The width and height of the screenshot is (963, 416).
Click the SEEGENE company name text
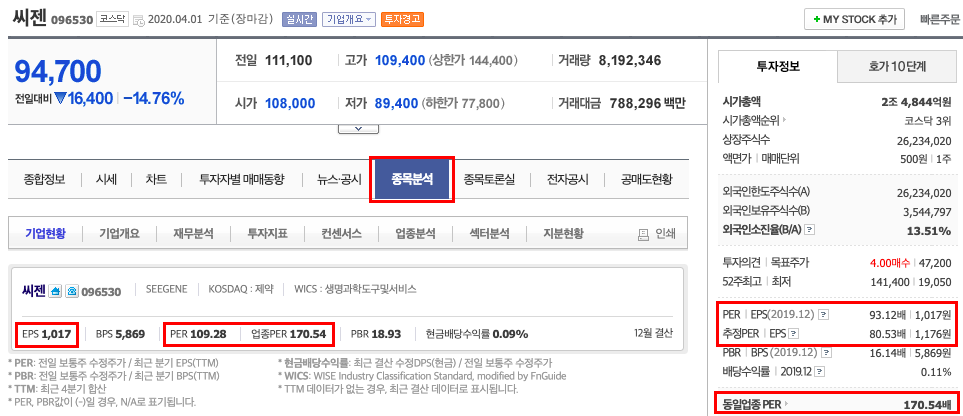pyautogui.click(x=166, y=288)
